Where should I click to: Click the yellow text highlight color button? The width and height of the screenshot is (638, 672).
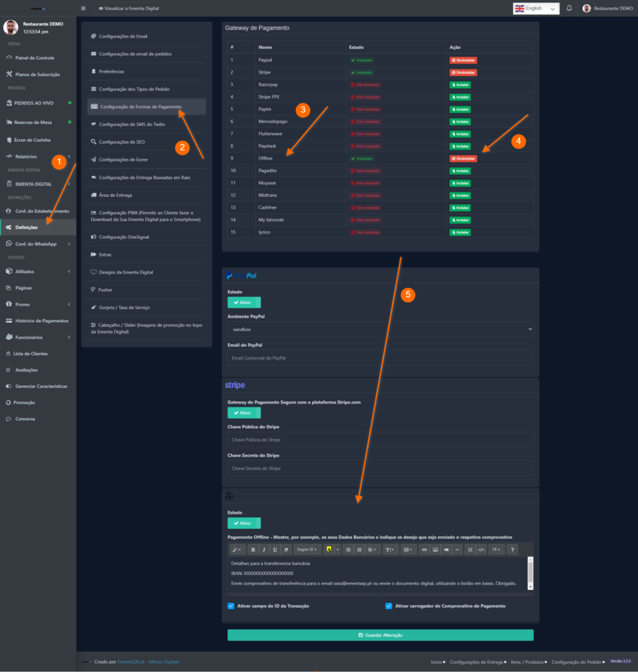click(x=328, y=549)
